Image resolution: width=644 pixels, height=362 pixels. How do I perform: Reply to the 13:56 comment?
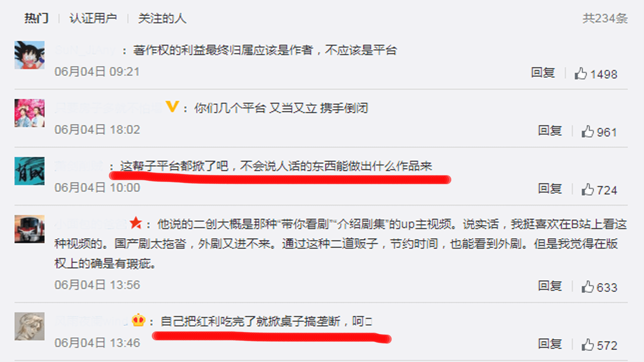tap(550, 286)
